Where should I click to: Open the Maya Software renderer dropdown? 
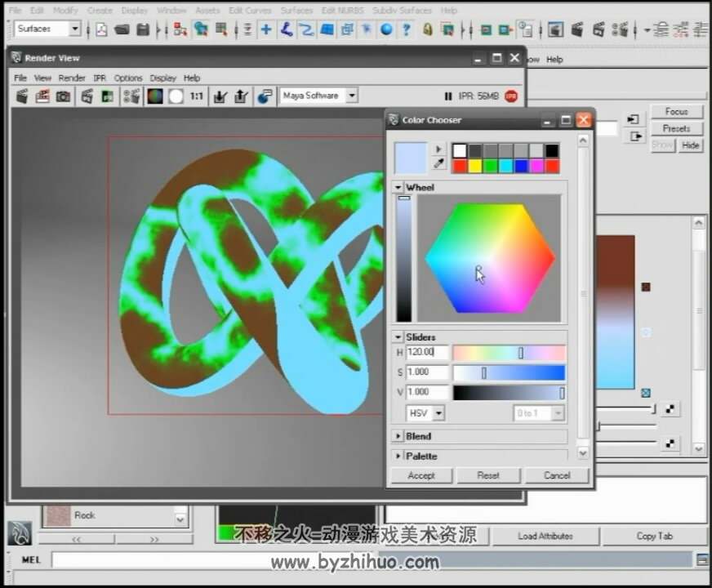(x=352, y=96)
